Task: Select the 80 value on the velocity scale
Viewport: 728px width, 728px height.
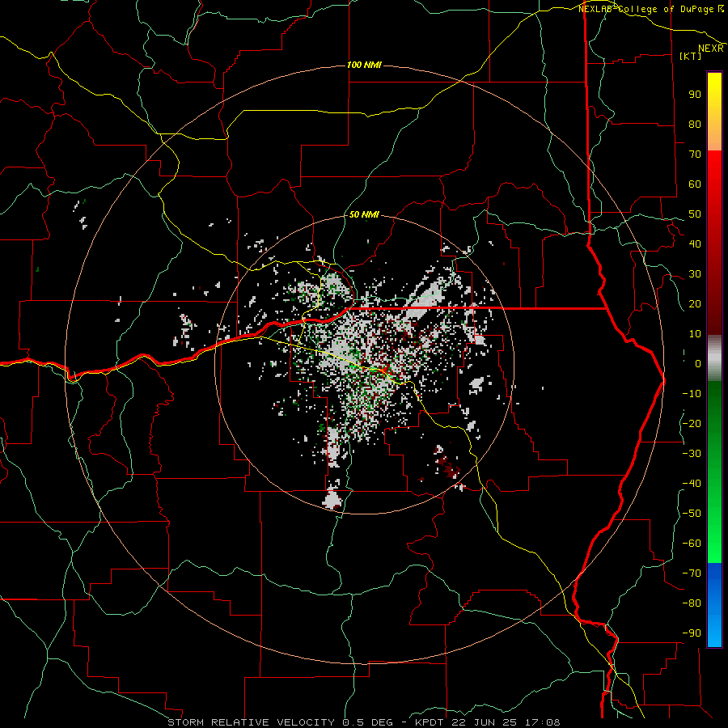Action: (x=695, y=124)
